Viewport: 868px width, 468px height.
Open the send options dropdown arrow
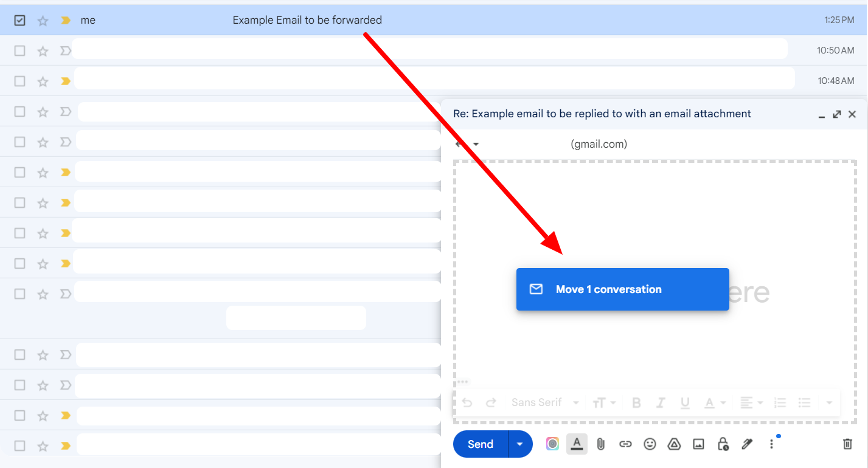tap(520, 444)
